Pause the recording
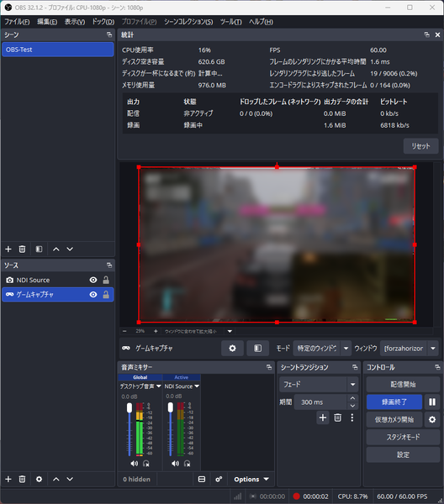The image size is (444, 504). 432,402
